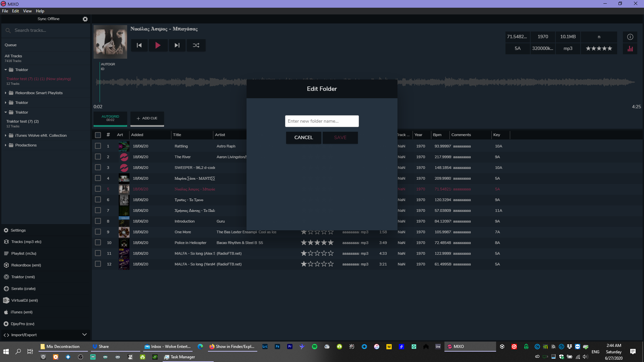Click the play button for current track

158,45
